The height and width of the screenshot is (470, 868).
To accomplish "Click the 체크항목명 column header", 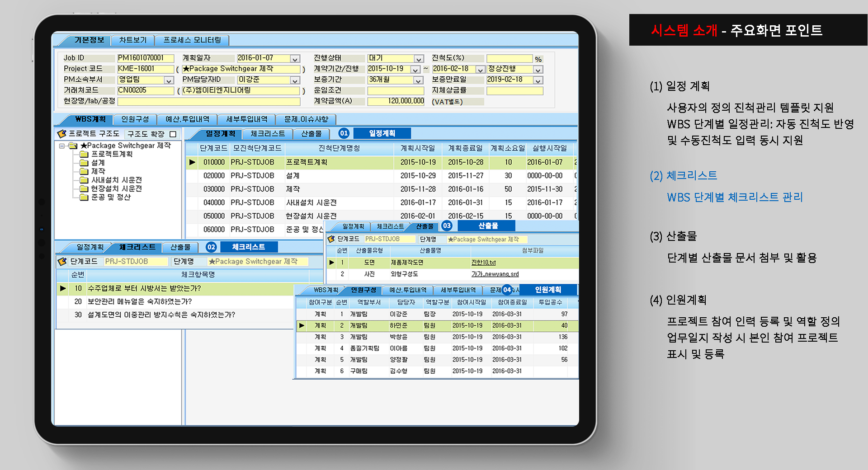I will point(198,274).
